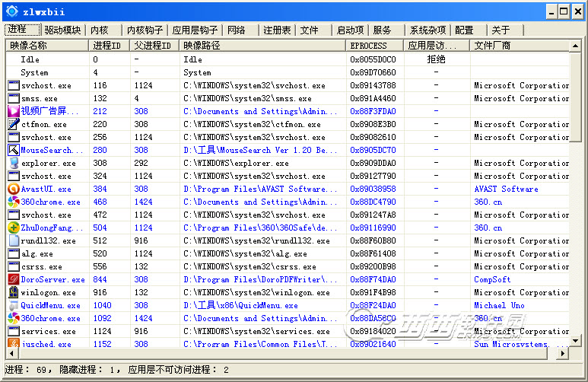This screenshot has height=382, width=588.
Task: Open the 驱动模块 tab
Action: (x=62, y=30)
